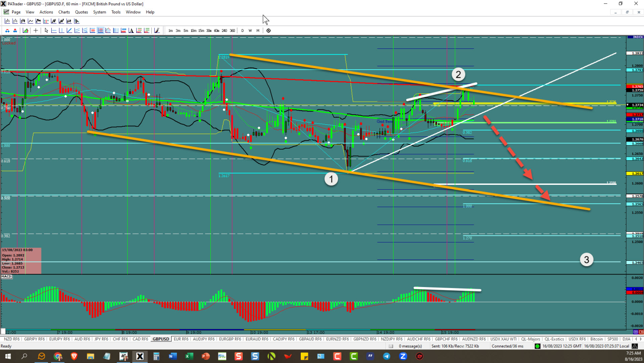Open the Actions menu
The height and width of the screenshot is (363, 644).
click(x=46, y=12)
